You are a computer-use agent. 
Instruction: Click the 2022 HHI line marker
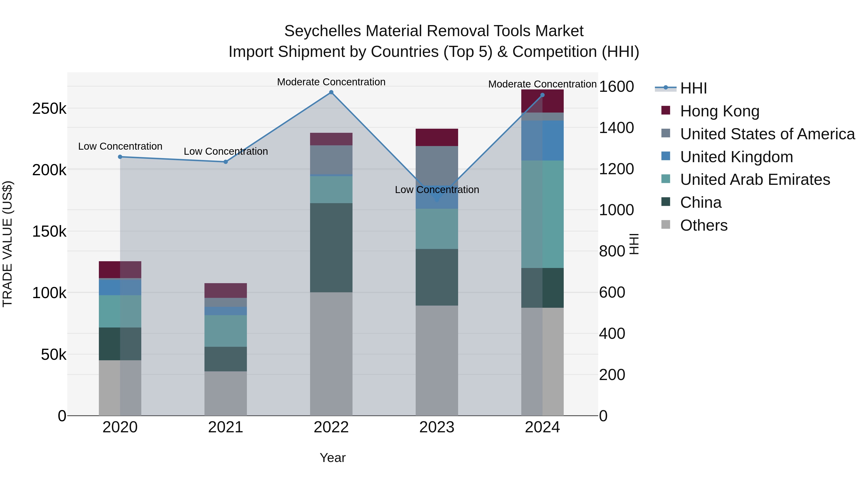pos(331,92)
